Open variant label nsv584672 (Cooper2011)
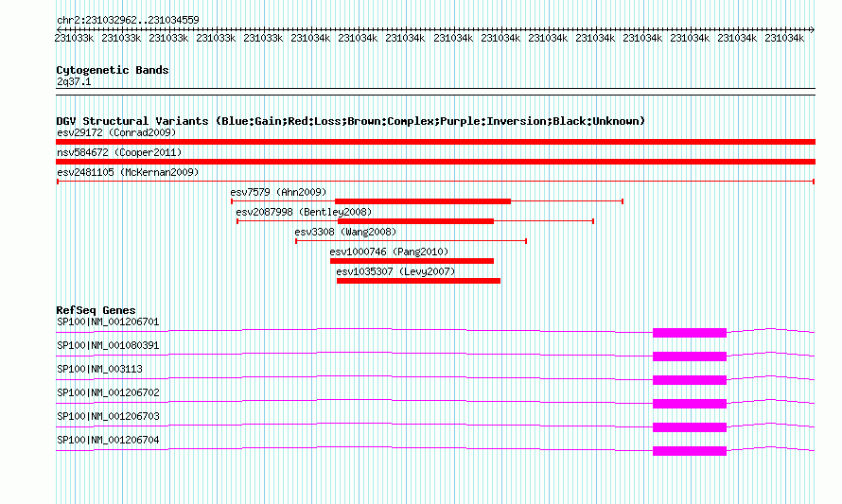Screen dimensions: 842x504 click(x=119, y=152)
